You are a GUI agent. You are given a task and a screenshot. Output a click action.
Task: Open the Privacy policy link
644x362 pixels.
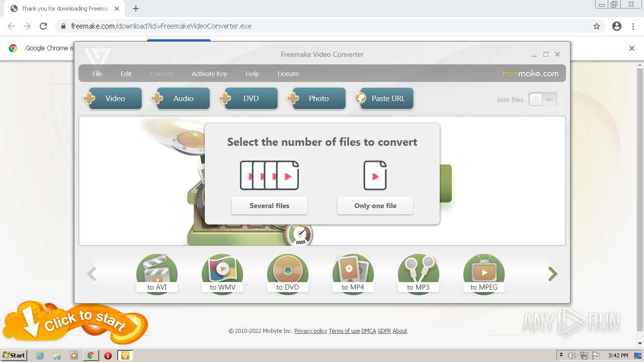point(310,331)
